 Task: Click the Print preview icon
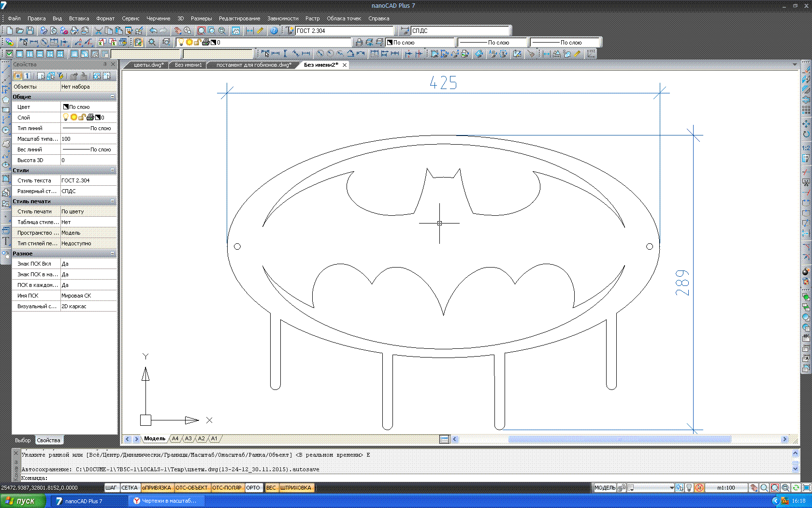click(x=54, y=30)
